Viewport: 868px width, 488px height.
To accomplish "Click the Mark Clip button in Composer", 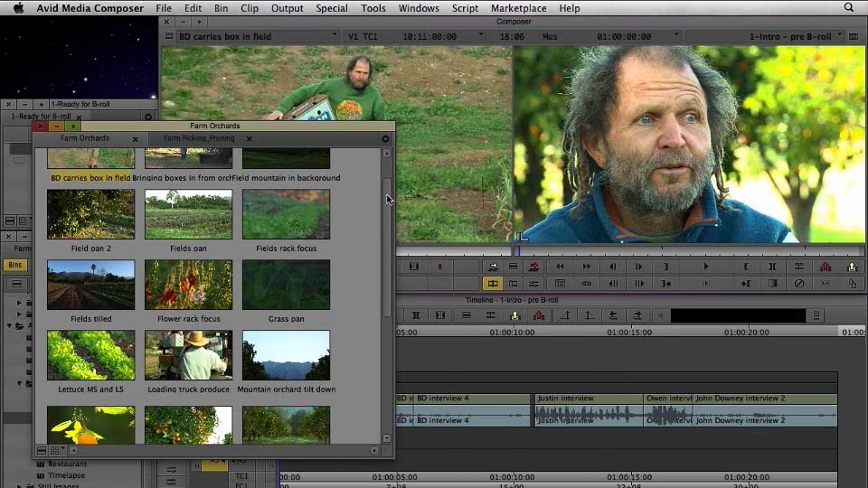I will pyautogui.click(x=772, y=267).
